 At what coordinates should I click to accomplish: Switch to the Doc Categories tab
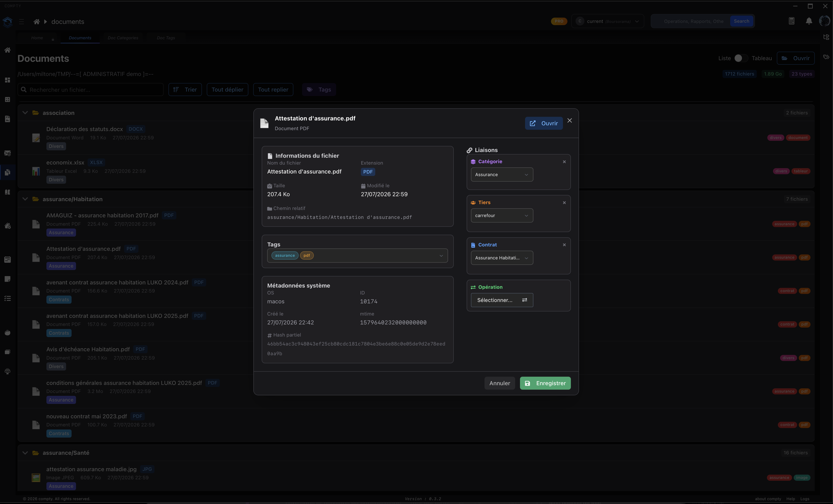[x=123, y=38]
